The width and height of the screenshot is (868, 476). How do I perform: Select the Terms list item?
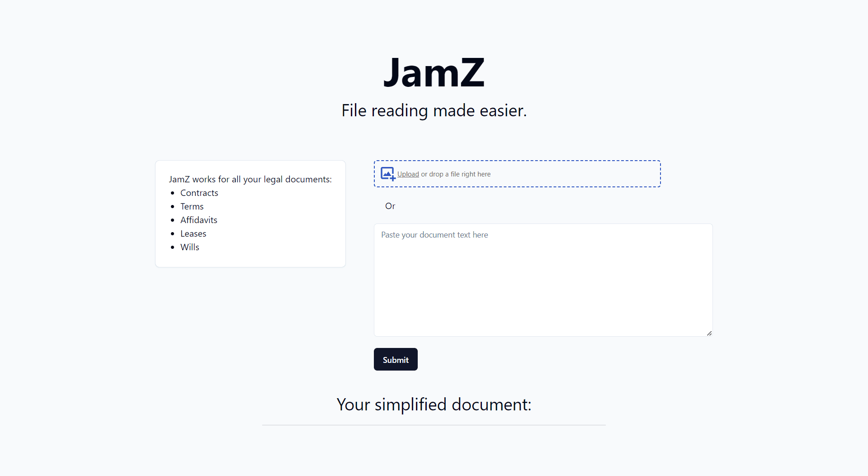click(x=192, y=206)
